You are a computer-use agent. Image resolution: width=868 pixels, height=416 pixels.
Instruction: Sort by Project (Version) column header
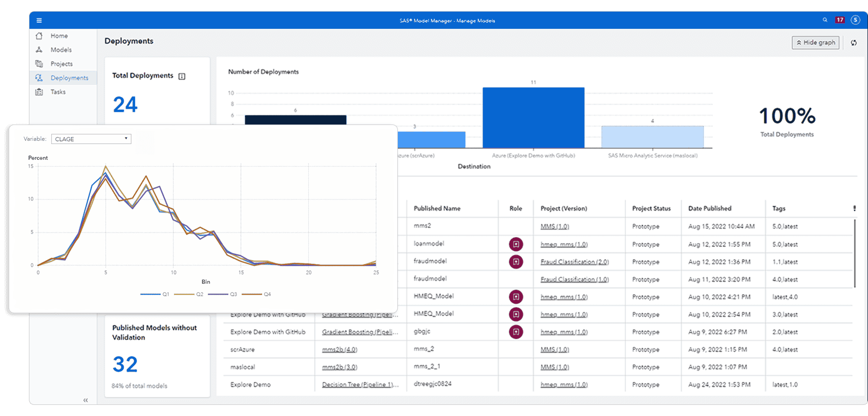point(564,208)
